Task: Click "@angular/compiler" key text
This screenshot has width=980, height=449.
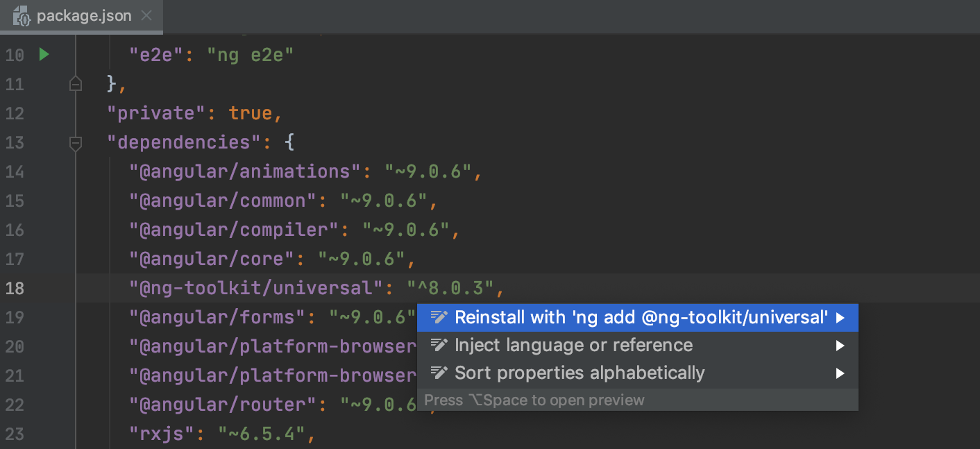Action: click(x=235, y=230)
